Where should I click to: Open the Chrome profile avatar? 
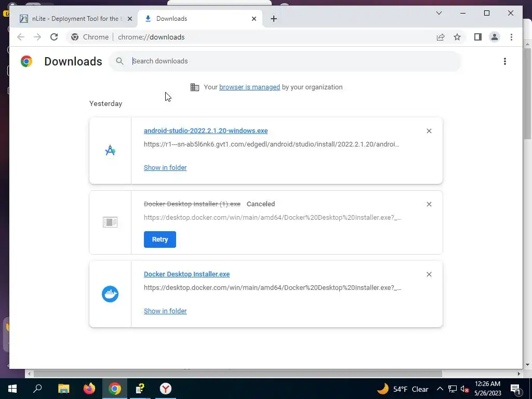(495, 37)
